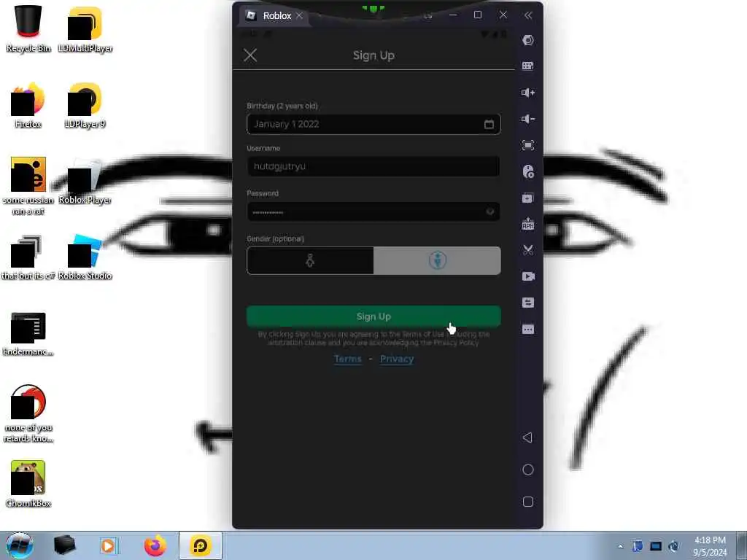Open the operation recorder icon in sidebar
The image size is (747, 560).
click(528, 171)
